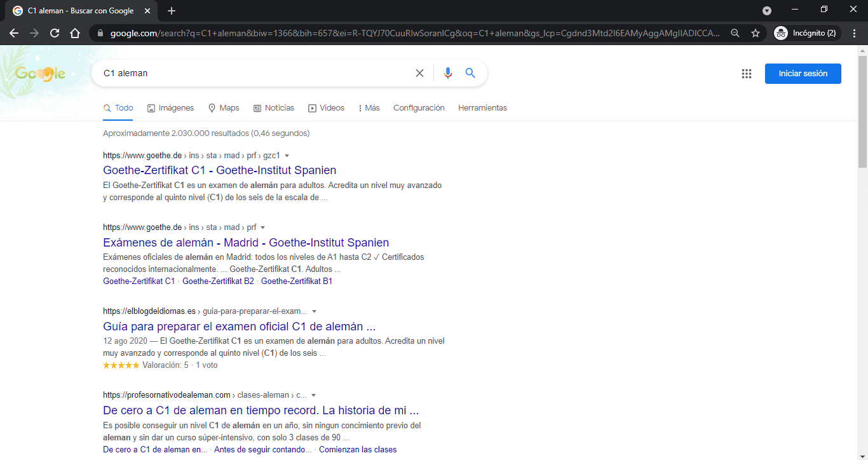Viewport: 868px width, 460px height.
Task: Click the padlock site info icon
Action: pos(100,33)
